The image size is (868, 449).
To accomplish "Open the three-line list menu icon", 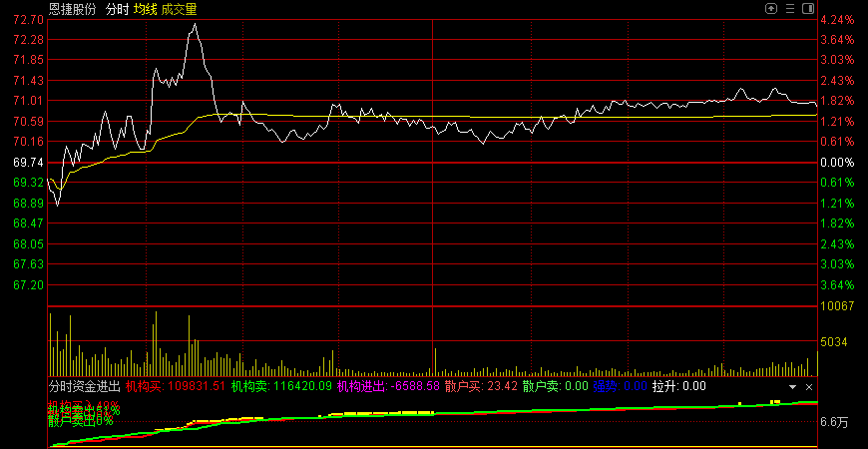I will click(789, 8).
